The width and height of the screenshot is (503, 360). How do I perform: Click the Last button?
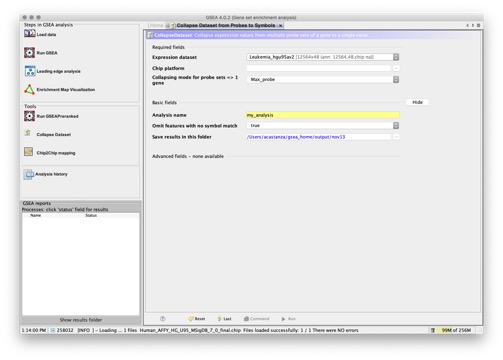click(x=224, y=319)
